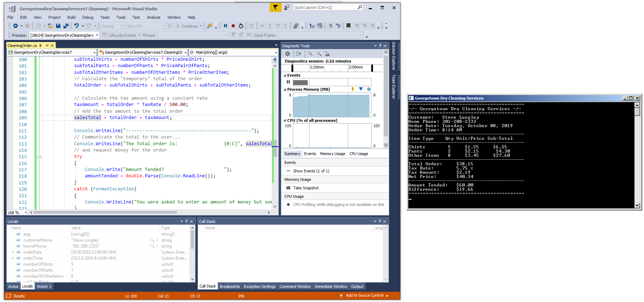The height and width of the screenshot is (302, 644).
Task: Click the feedback icon next to Quick Launch
Action: (287, 7)
